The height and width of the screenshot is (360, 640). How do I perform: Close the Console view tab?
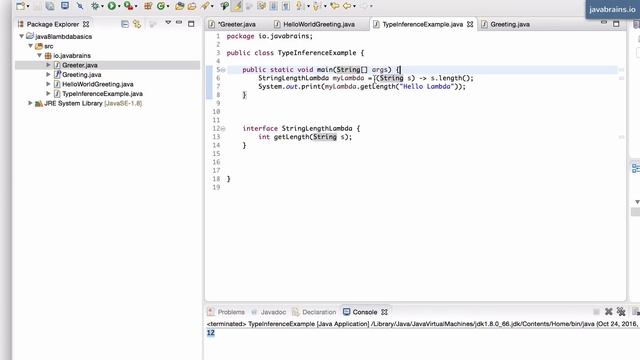[384, 312]
